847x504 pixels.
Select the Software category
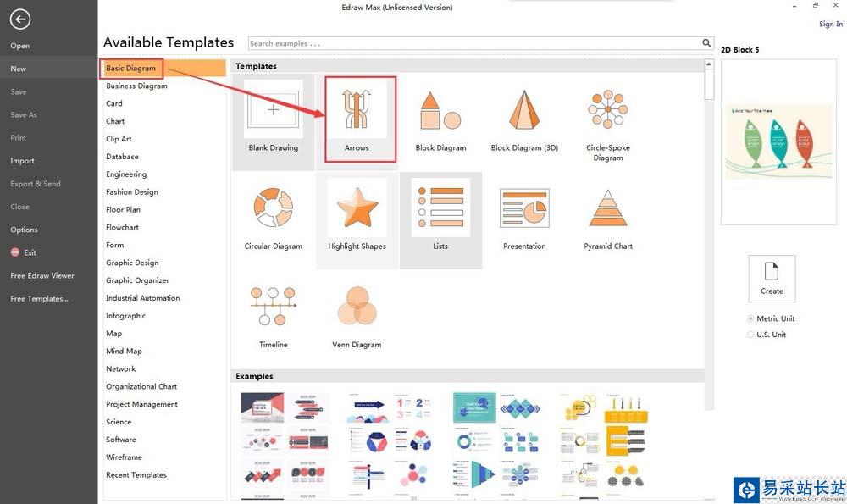tap(121, 440)
